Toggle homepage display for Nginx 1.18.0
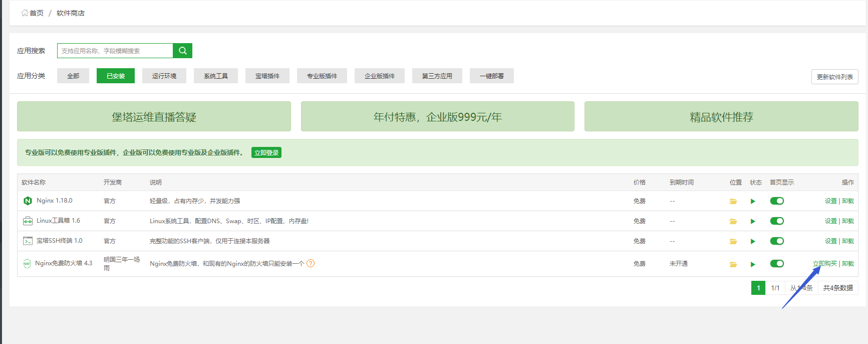868x344 pixels. coord(777,201)
